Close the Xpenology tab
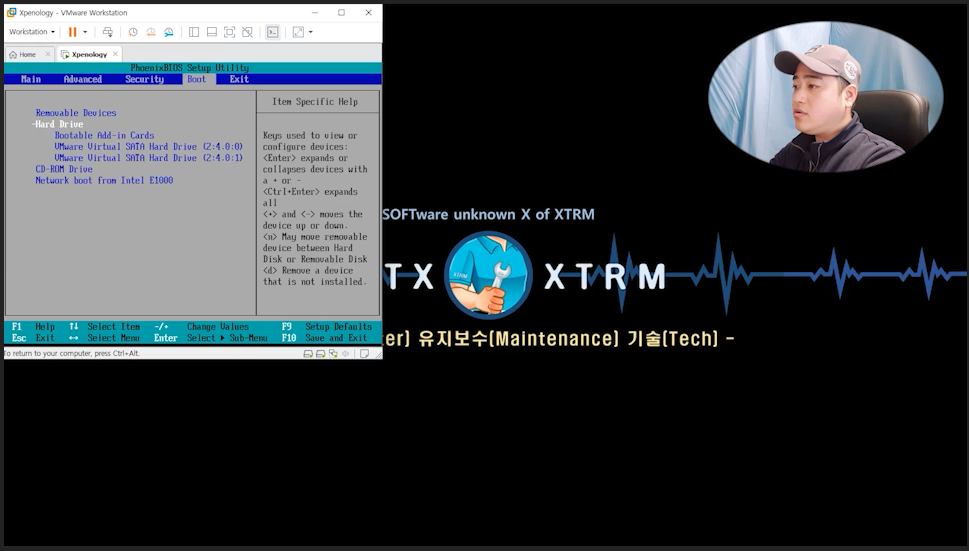The height and width of the screenshot is (551, 969). [115, 54]
